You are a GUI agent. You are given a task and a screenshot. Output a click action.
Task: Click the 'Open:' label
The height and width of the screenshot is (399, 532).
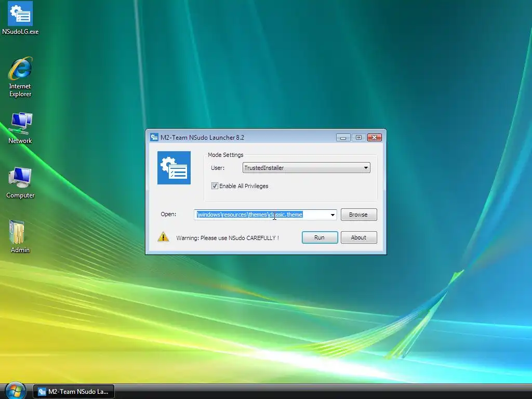pos(168,214)
